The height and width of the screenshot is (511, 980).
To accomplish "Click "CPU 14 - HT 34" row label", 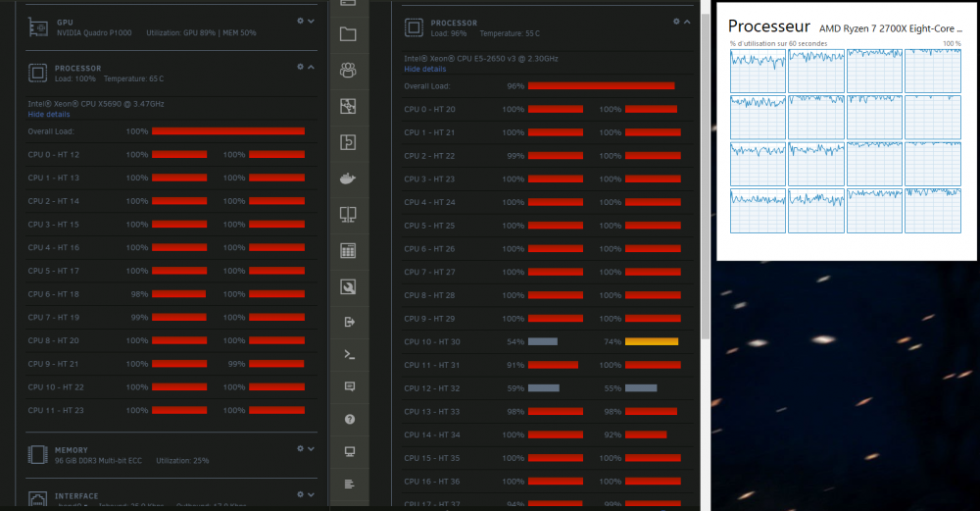I will (x=432, y=434).
